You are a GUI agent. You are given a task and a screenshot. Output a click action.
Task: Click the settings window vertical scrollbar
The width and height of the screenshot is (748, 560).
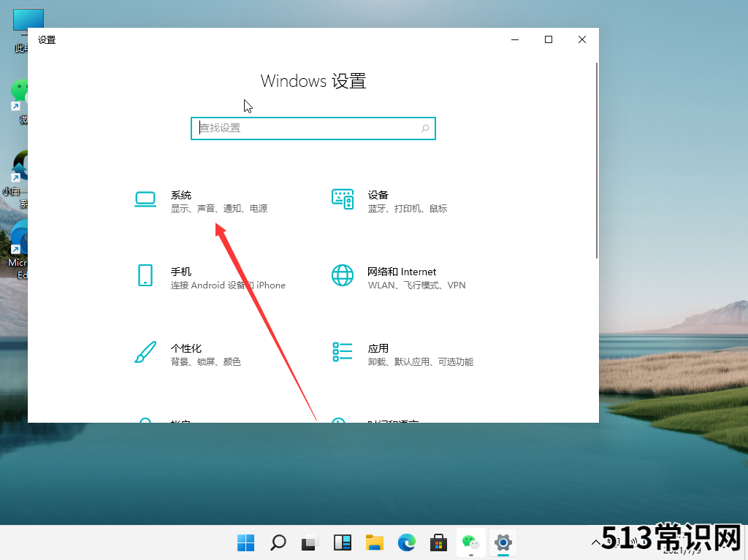597,161
